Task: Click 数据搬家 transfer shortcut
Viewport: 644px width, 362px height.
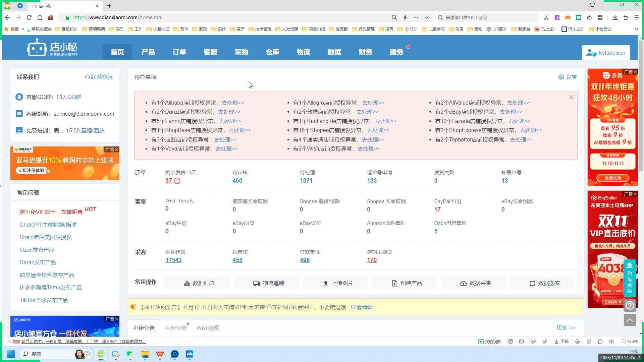Action: coord(542,283)
